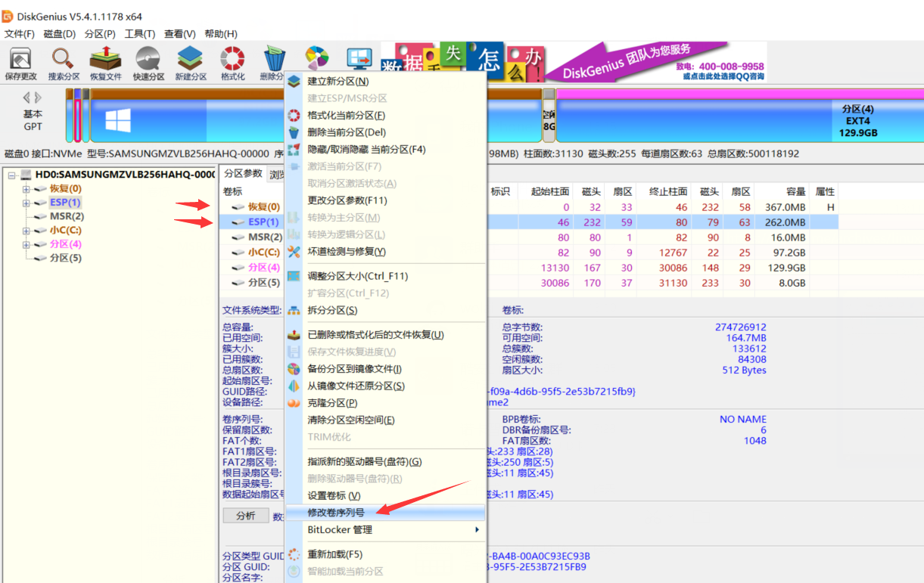Click the Format (格式化) toolbar icon
This screenshot has height=583, width=924.
tap(232, 64)
